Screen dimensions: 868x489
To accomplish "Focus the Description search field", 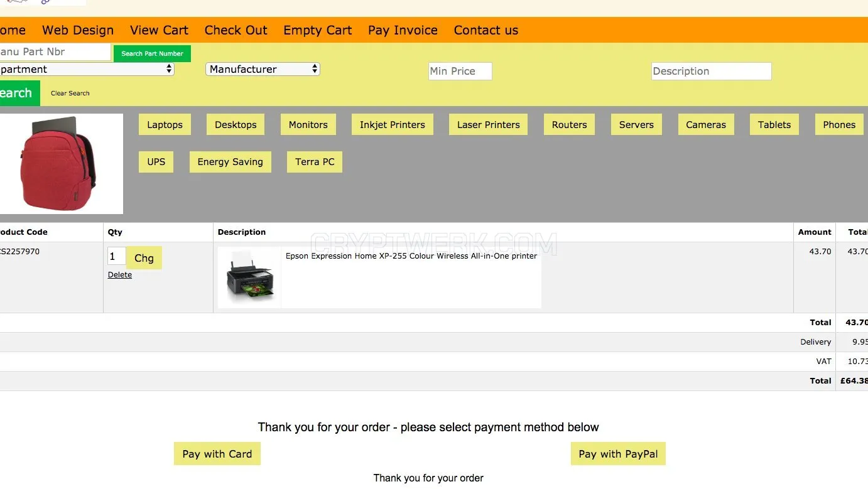I will coord(711,71).
